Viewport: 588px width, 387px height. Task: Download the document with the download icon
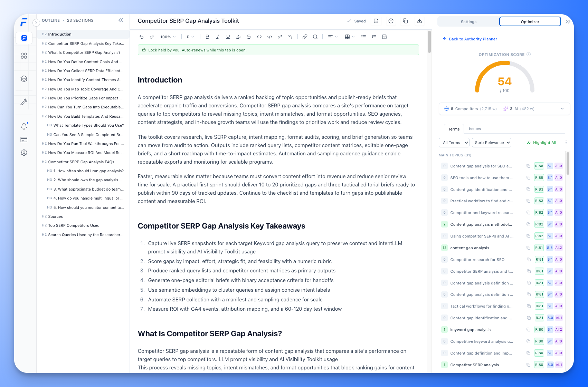pos(419,21)
